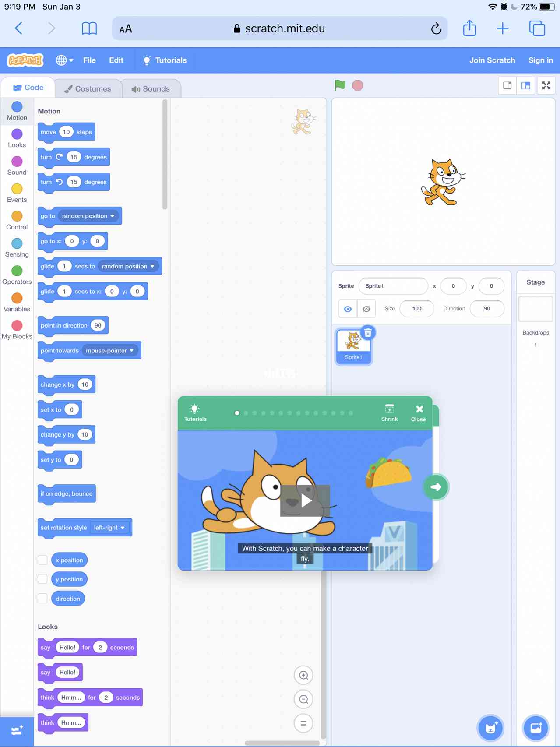This screenshot has height=747, width=560.
Task: Open Tutorials from the menu bar
Action: [165, 60]
